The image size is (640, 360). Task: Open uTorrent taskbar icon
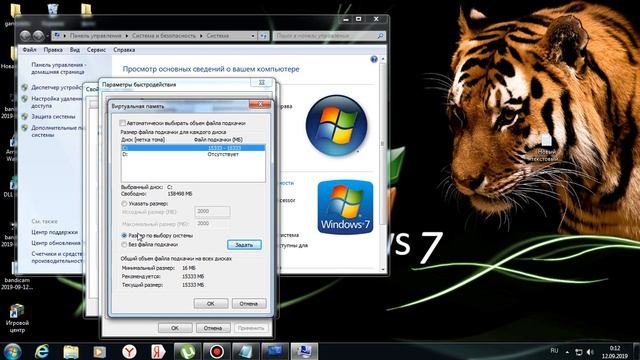[187, 351]
